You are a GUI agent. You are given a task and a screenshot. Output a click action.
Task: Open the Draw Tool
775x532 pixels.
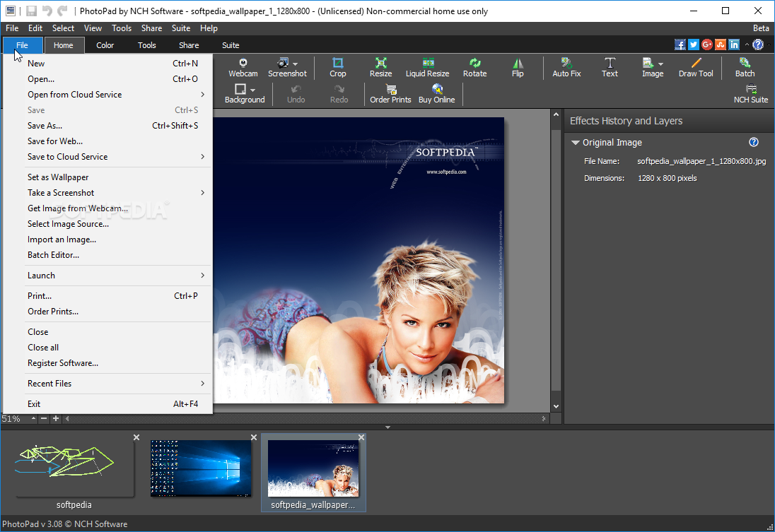[x=694, y=68]
